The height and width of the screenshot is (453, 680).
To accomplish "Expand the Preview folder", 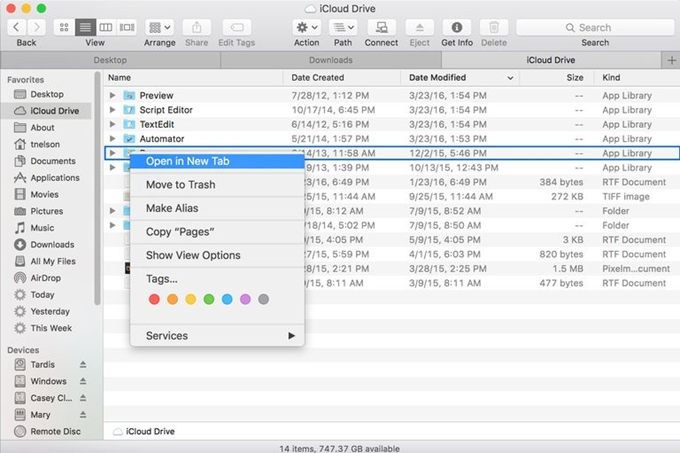I will click(112, 95).
